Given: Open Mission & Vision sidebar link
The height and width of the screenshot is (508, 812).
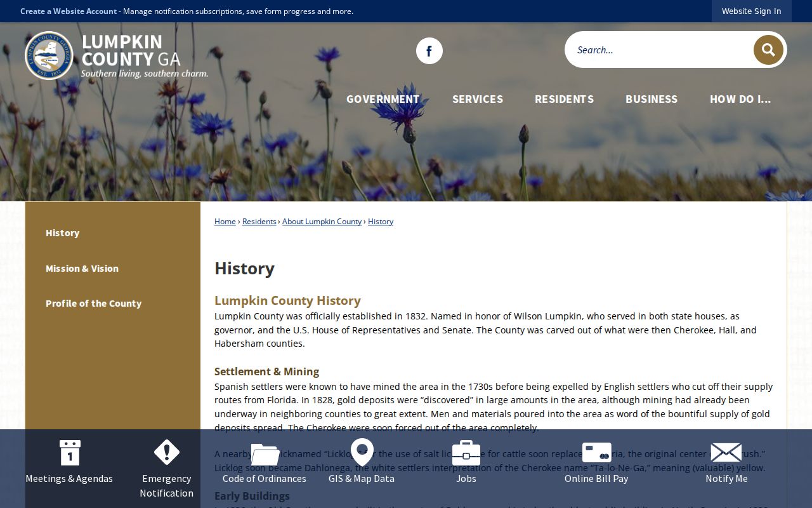Looking at the screenshot, I should 82,269.
